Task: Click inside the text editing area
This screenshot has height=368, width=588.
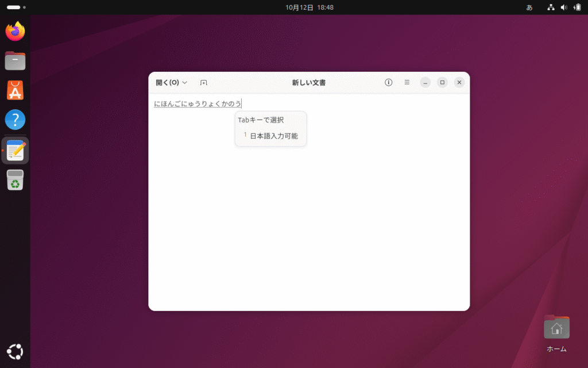Action: [309, 230]
